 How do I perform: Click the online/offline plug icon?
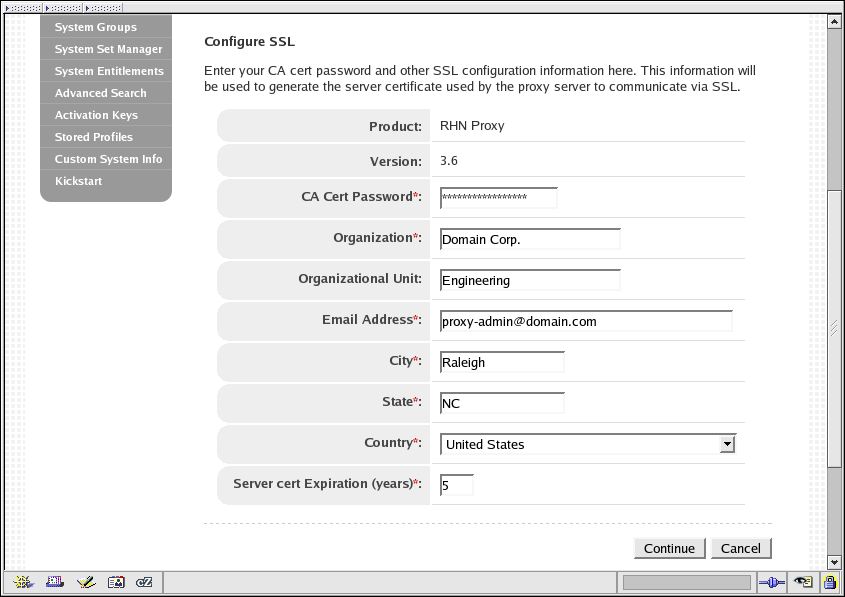click(x=770, y=582)
